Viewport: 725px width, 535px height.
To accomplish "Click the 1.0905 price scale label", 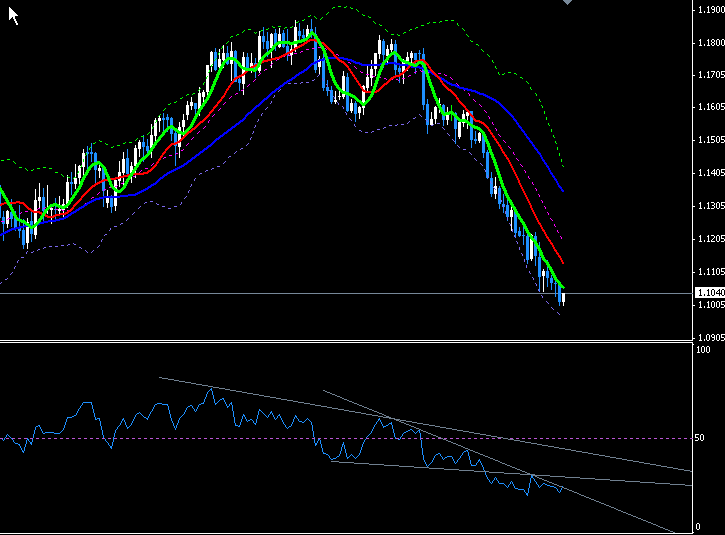I will coord(708,337).
